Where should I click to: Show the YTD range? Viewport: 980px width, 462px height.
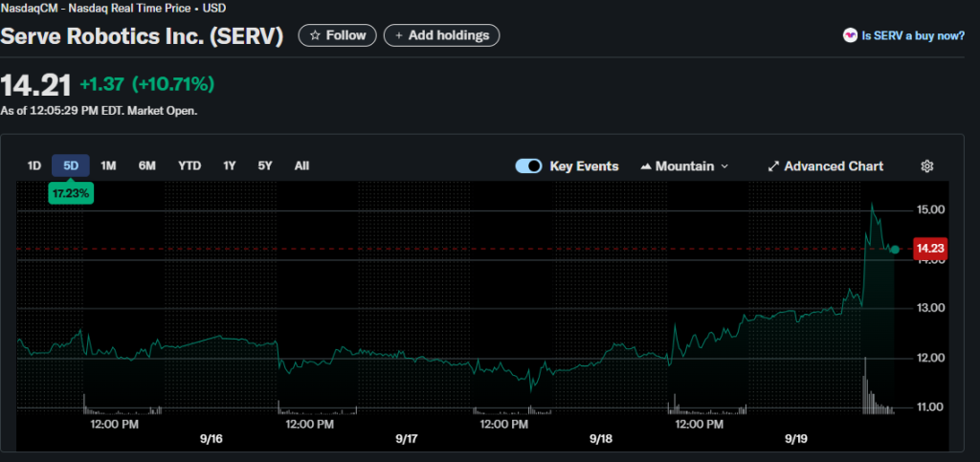189,166
